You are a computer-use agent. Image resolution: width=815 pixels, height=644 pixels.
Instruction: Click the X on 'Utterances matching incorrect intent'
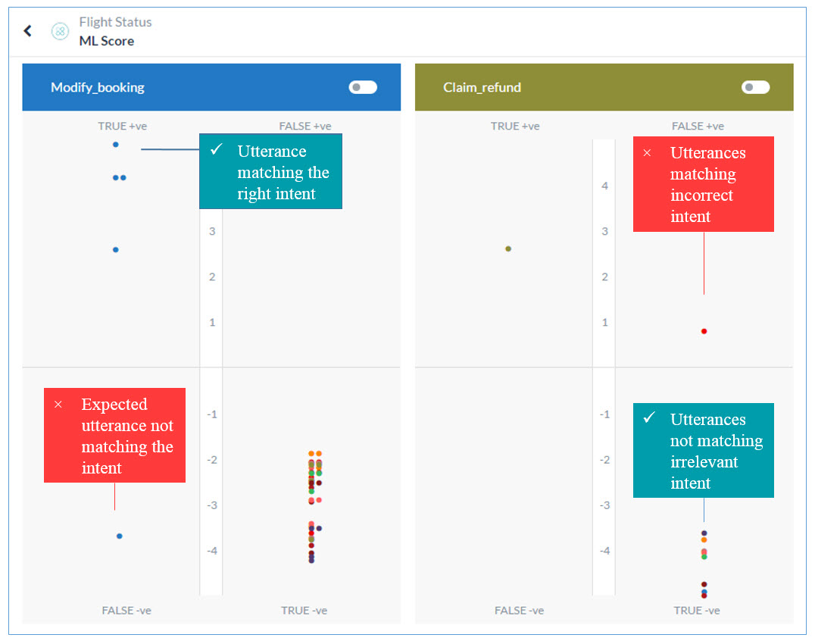tap(647, 153)
